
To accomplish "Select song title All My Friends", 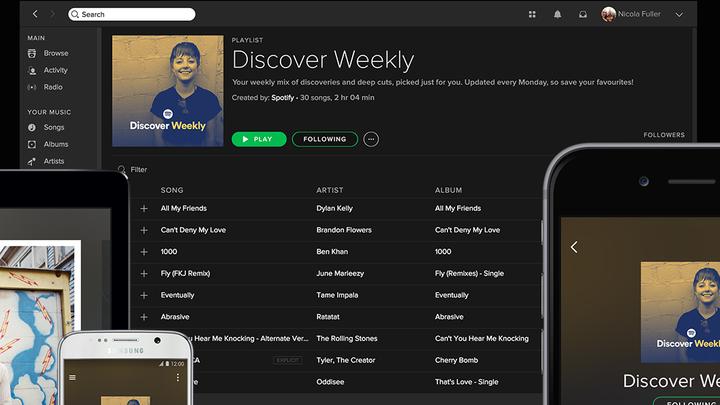I will (x=184, y=208).
